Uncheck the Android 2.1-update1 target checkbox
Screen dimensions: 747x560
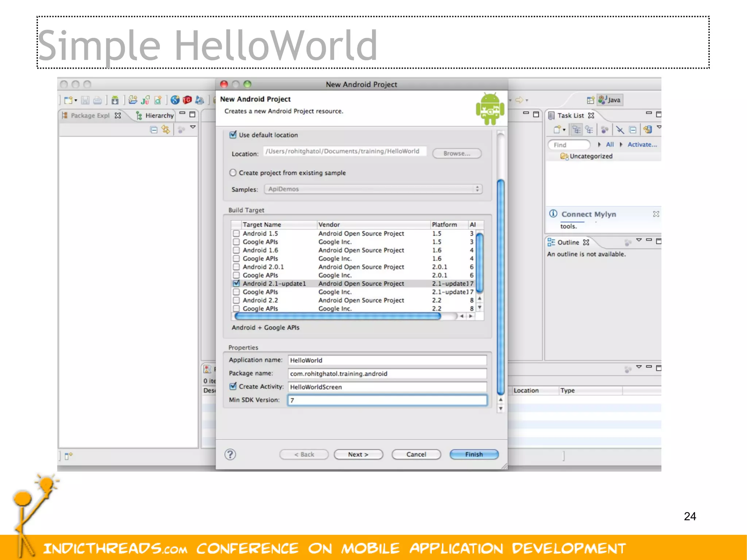(x=236, y=283)
